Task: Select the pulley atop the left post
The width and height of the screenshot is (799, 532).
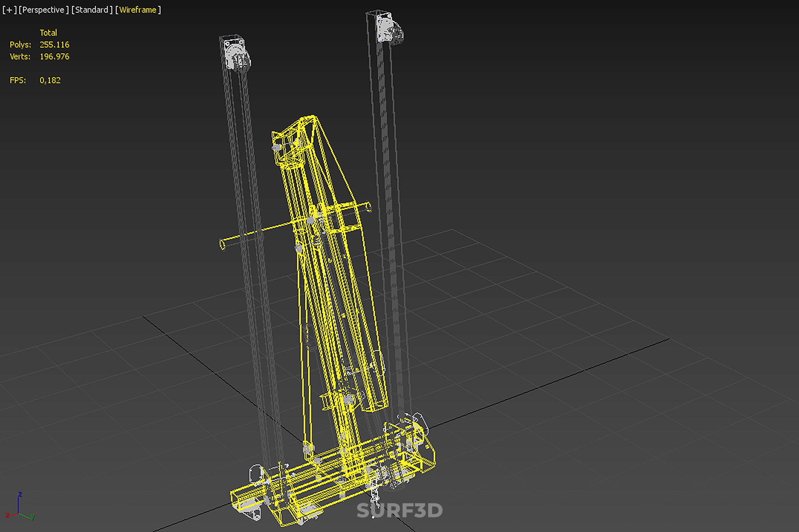Action: 237,56
